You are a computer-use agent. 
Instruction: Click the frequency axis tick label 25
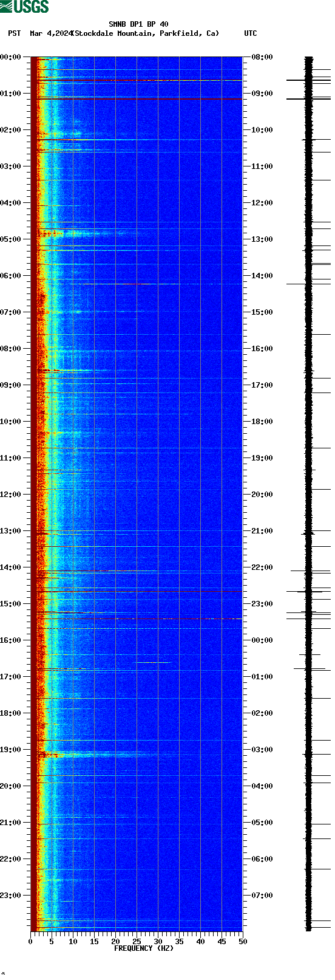click(x=137, y=942)
